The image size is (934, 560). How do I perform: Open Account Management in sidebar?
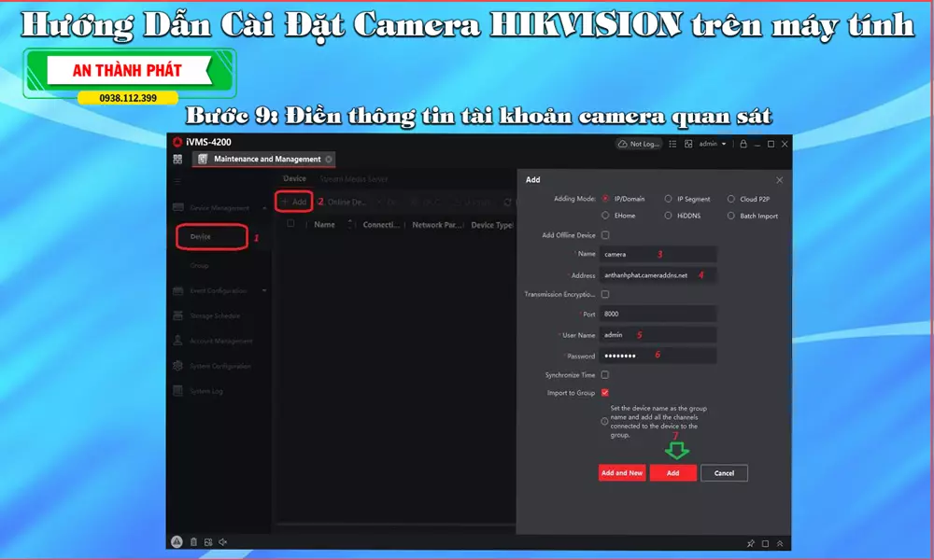coord(221,341)
